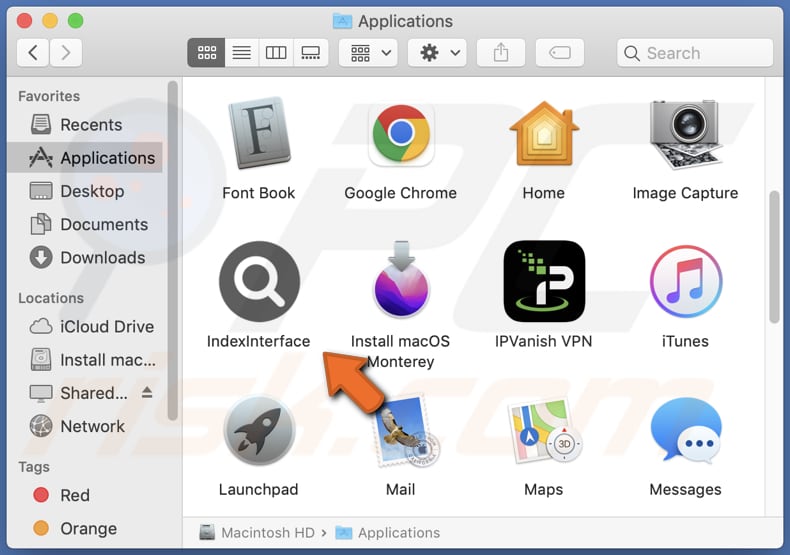Open Network in the sidebar

click(x=85, y=426)
